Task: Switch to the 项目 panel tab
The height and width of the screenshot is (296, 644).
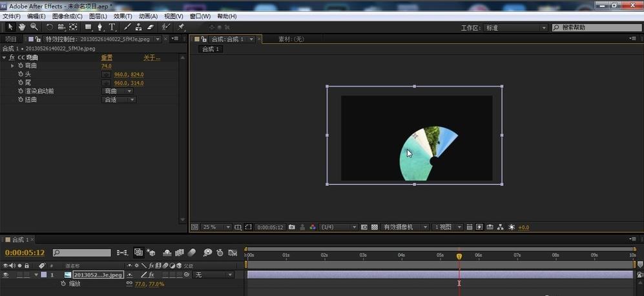Action: pyautogui.click(x=11, y=39)
